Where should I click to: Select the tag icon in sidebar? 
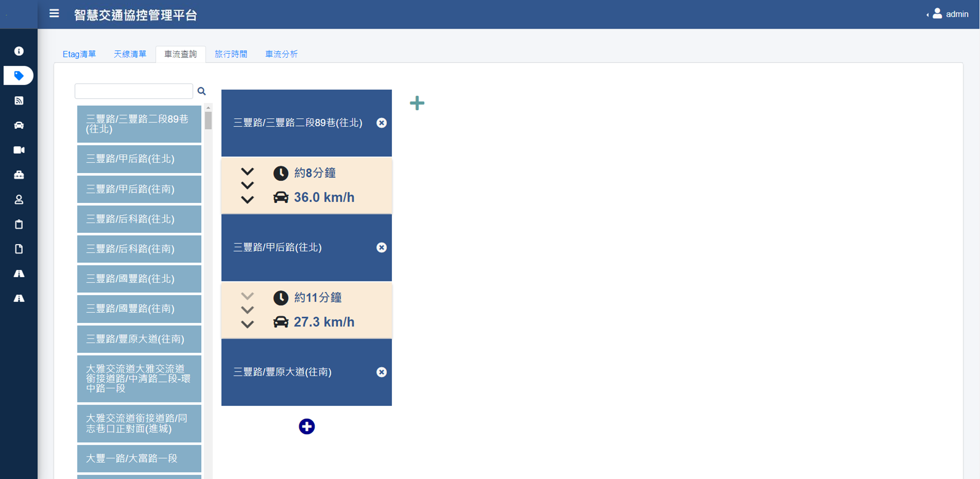coord(19,76)
